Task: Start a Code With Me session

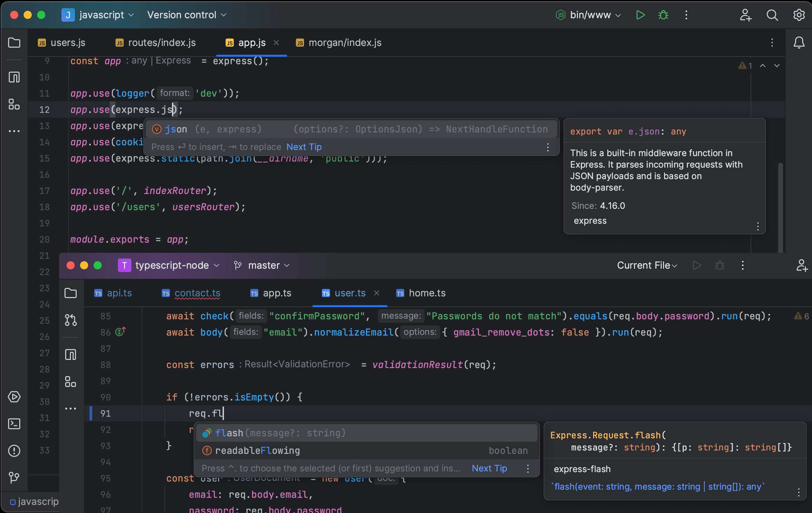Action: pos(745,15)
